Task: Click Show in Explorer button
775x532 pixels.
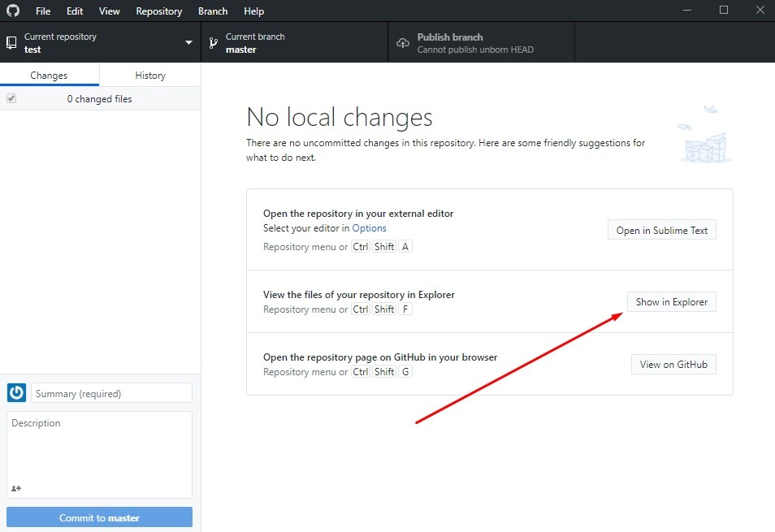Action: pyautogui.click(x=672, y=302)
